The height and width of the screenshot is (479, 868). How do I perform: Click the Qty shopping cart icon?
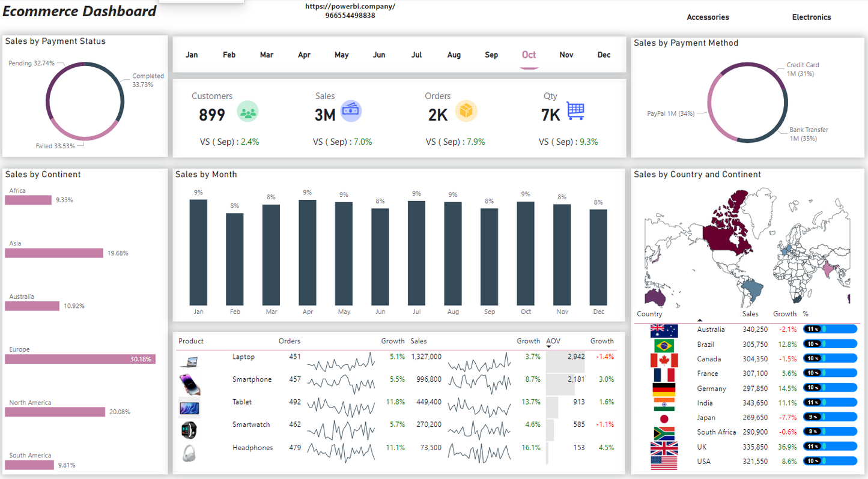tap(575, 111)
